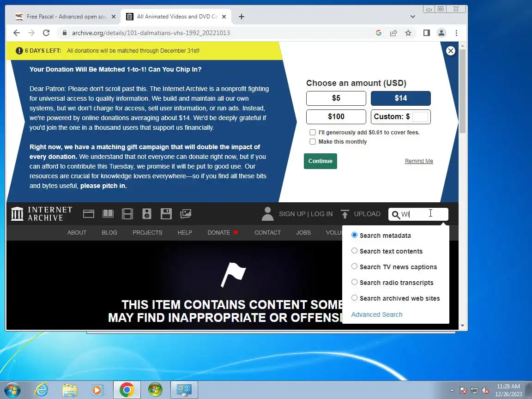Click the white flag content warning icon

tap(233, 274)
